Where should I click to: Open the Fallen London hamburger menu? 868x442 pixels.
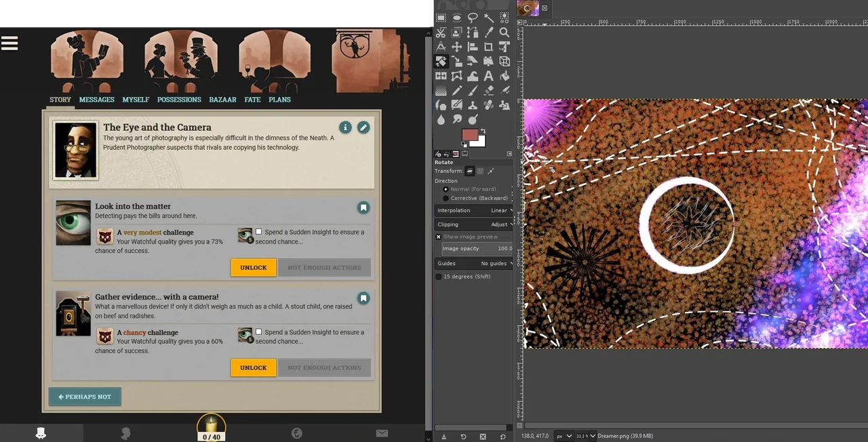(9, 43)
